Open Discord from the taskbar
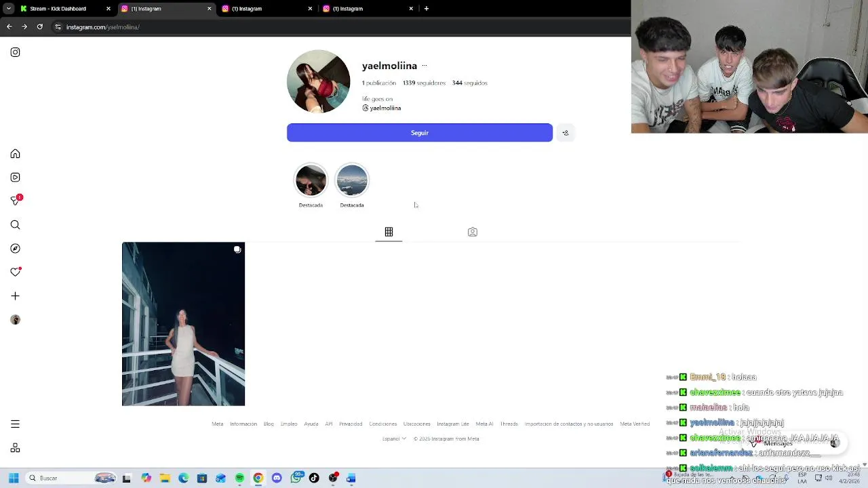The image size is (868, 488). coord(277,478)
